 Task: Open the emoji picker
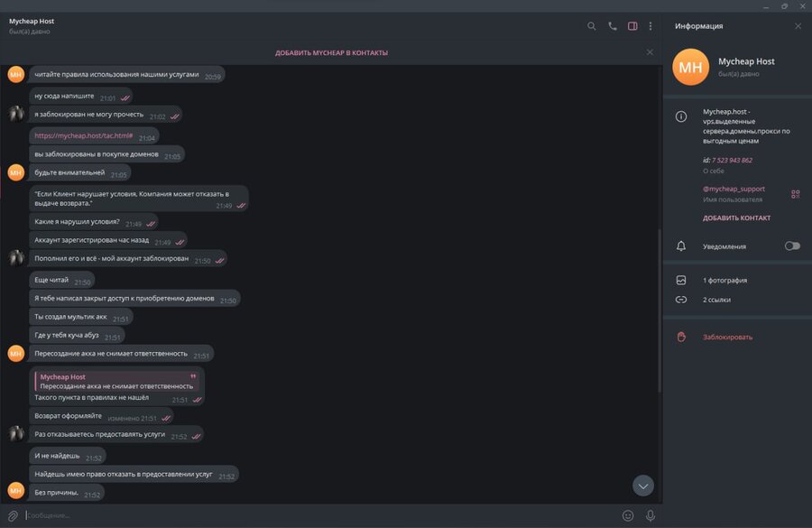click(x=628, y=515)
